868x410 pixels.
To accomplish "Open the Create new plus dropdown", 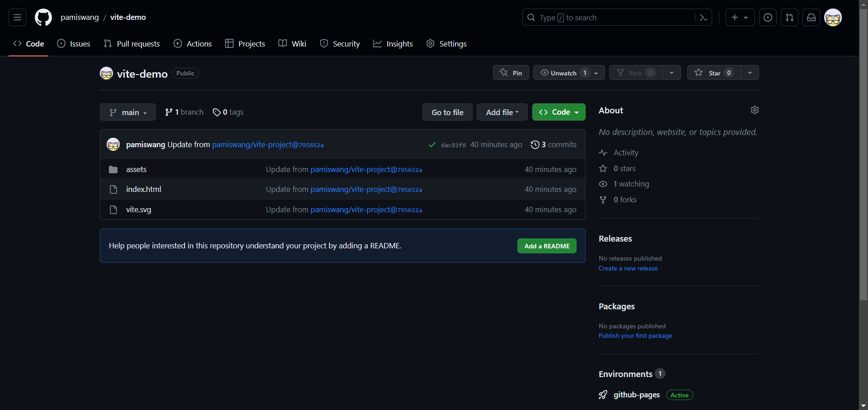I will tap(740, 18).
